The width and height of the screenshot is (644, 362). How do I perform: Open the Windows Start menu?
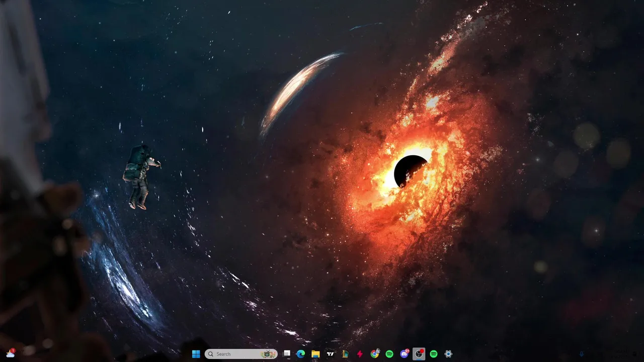point(196,354)
